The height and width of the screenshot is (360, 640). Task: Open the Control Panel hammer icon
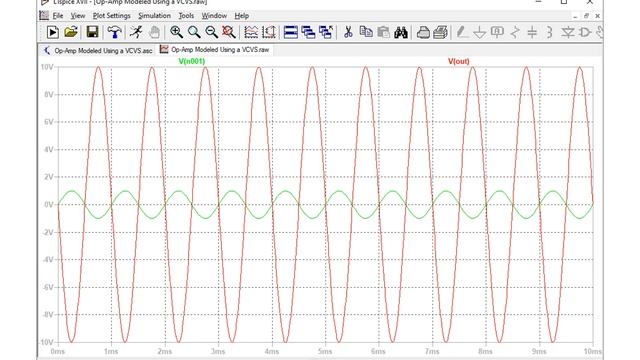114,32
